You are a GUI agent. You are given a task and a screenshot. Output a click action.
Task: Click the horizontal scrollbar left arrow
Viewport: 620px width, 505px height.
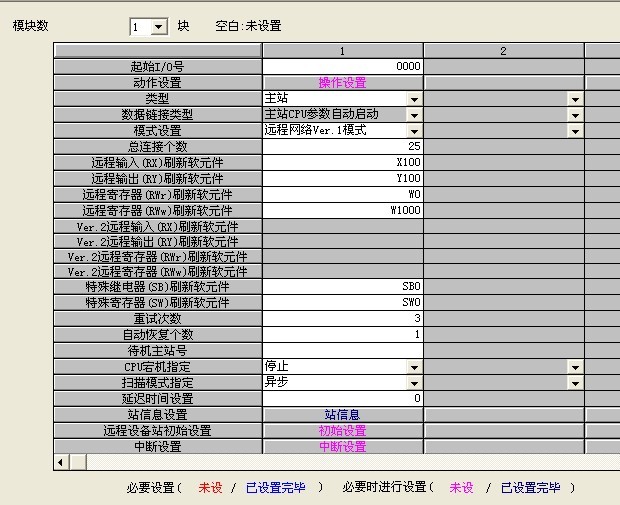click(60, 462)
